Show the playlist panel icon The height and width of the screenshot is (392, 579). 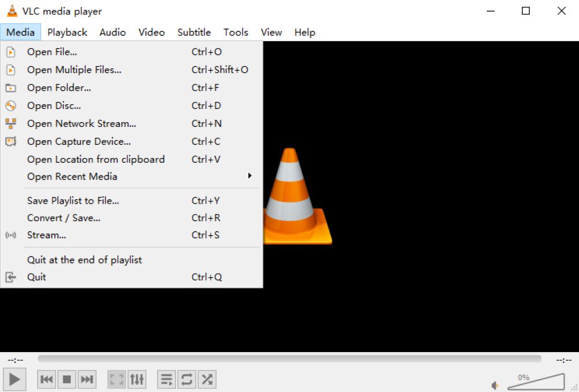pyautogui.click(x=166, y=379)
